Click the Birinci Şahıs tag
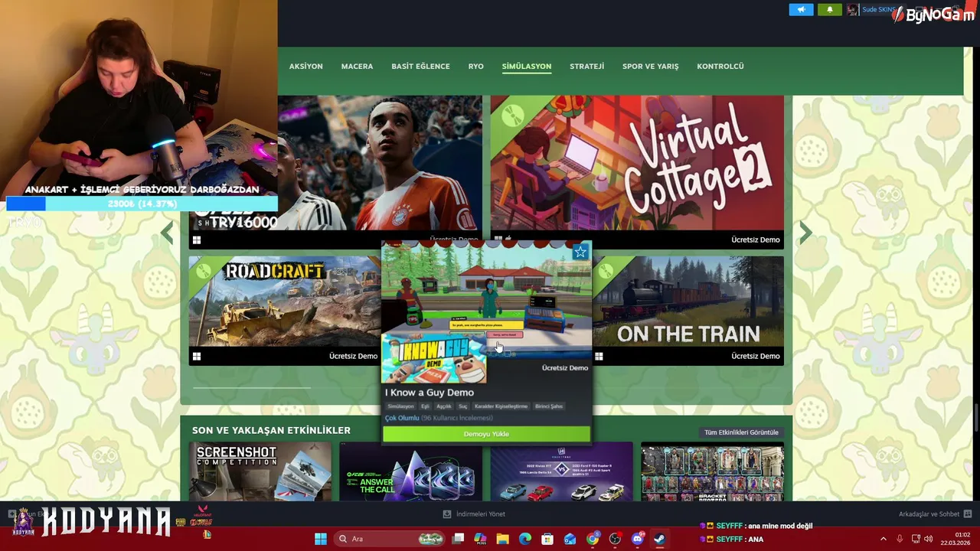Screen dimensions: 980x551 click(549, 406)
